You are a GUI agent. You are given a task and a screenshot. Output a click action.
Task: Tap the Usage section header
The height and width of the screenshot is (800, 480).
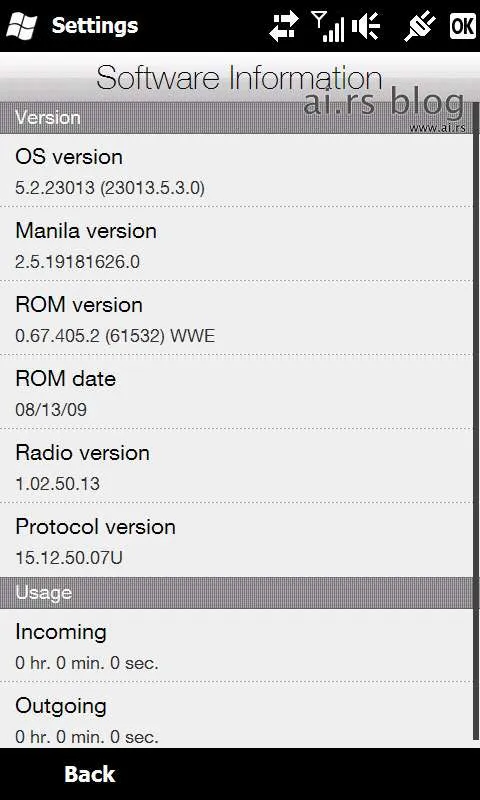pos(236,593)
